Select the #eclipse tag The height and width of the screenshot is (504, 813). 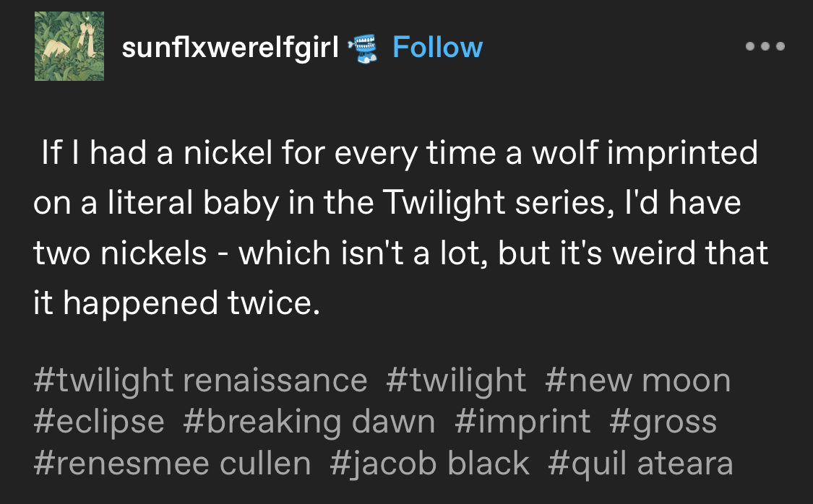point(98,422)
